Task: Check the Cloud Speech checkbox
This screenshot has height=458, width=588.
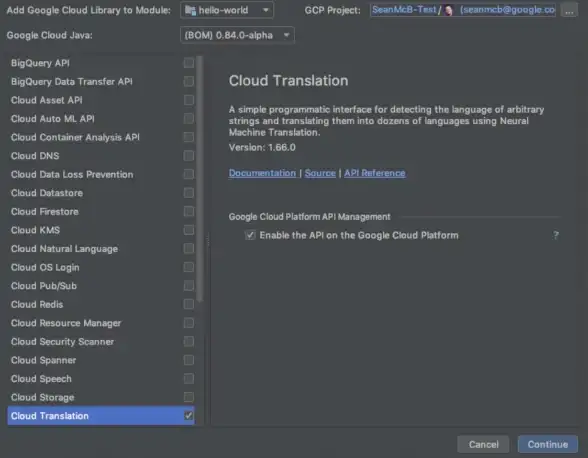Action: [x=189, y=378]
